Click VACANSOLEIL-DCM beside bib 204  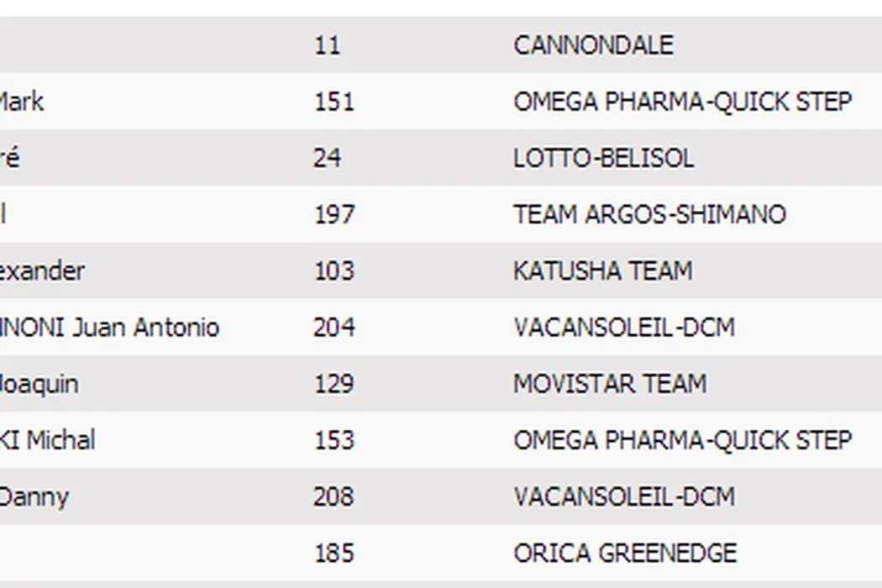click(x=623, y=327)
